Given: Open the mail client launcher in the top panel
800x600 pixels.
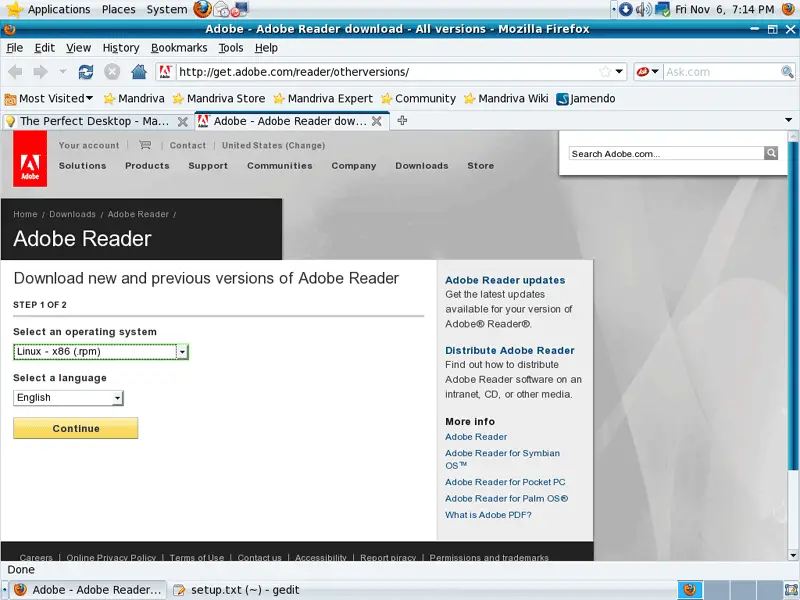Looking at the screenshot, I should 221,9.
